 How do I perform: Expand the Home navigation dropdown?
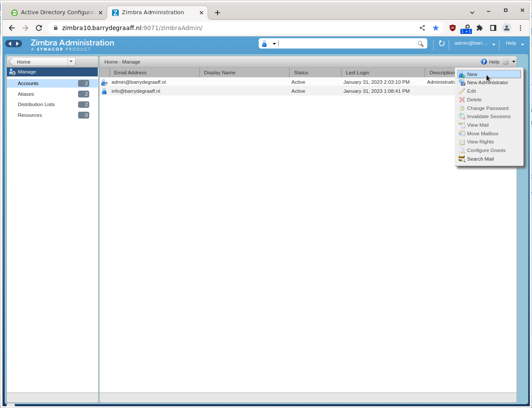[71, 61]
